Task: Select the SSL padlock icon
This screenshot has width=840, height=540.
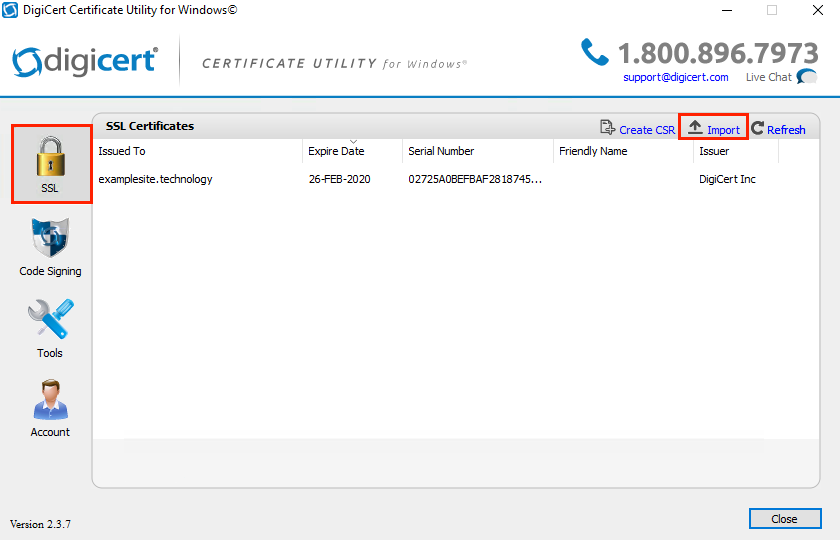Action: point(51,157)
